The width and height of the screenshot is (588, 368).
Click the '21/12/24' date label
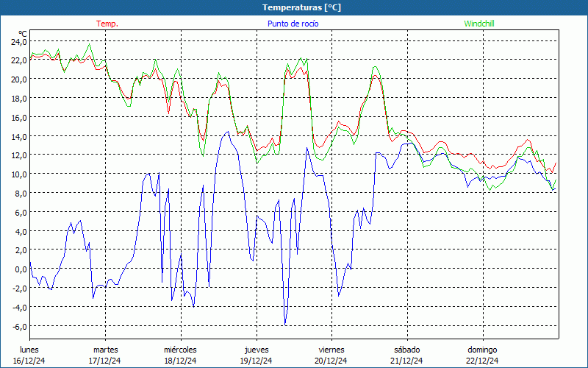click(x=407, y=361)
